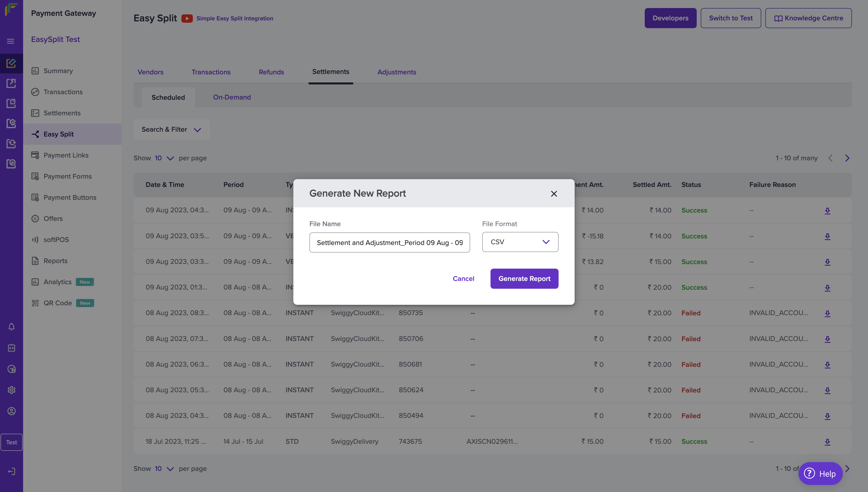The height and width of the screenshot is (492, 868).
Task: Cancel the report generation
Action: [x=463, y=279]
